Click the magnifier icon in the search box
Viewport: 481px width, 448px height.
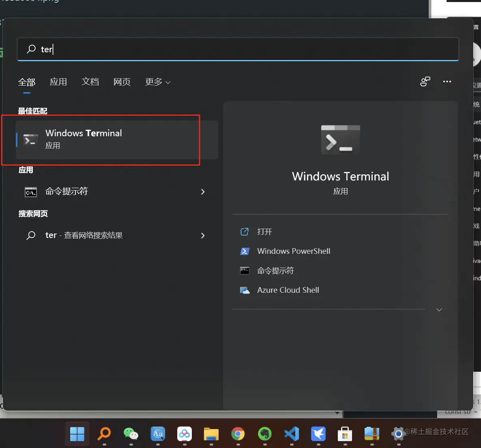pos(31,49)
